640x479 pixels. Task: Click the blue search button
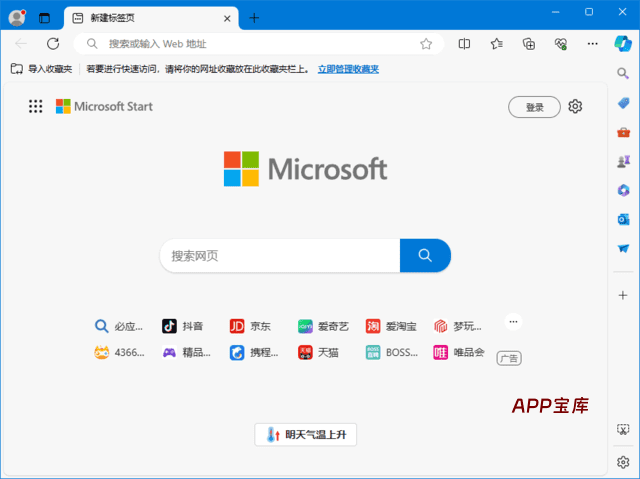425,255
